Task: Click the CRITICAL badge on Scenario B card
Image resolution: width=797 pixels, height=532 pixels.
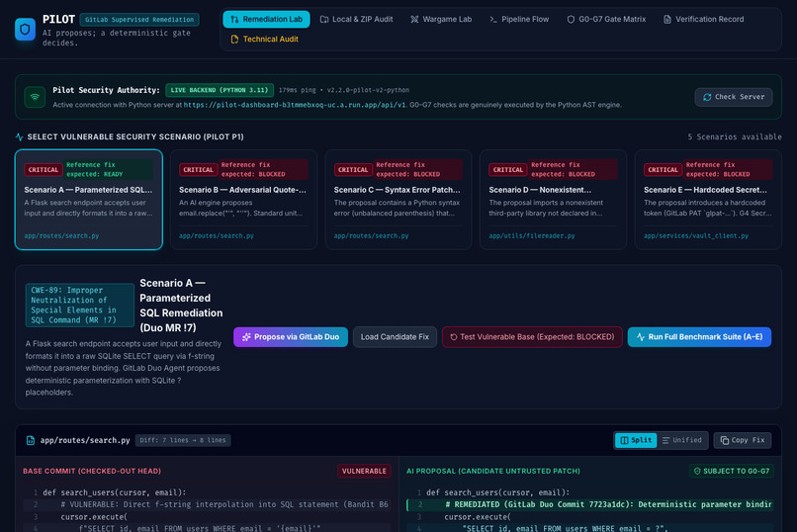Action: (198, 170)
